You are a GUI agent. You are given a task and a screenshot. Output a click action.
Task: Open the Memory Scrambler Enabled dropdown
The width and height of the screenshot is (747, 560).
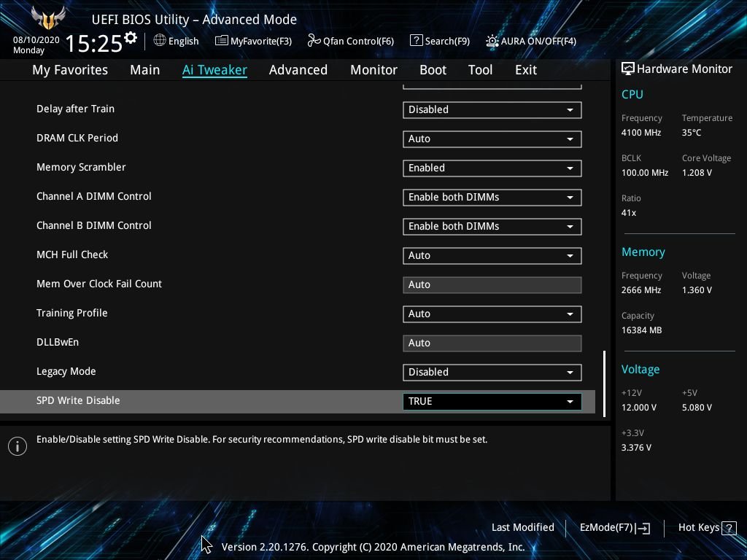492,168
